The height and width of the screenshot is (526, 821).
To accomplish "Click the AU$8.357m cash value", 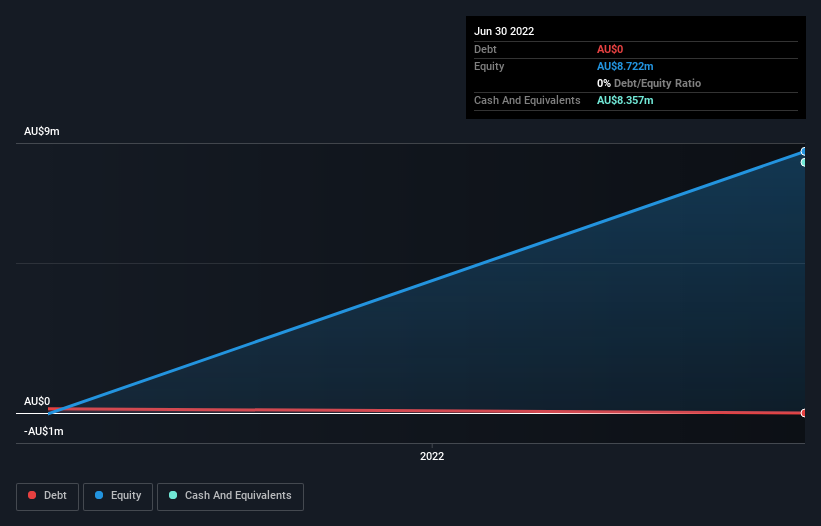I will [x=625, y=100].
